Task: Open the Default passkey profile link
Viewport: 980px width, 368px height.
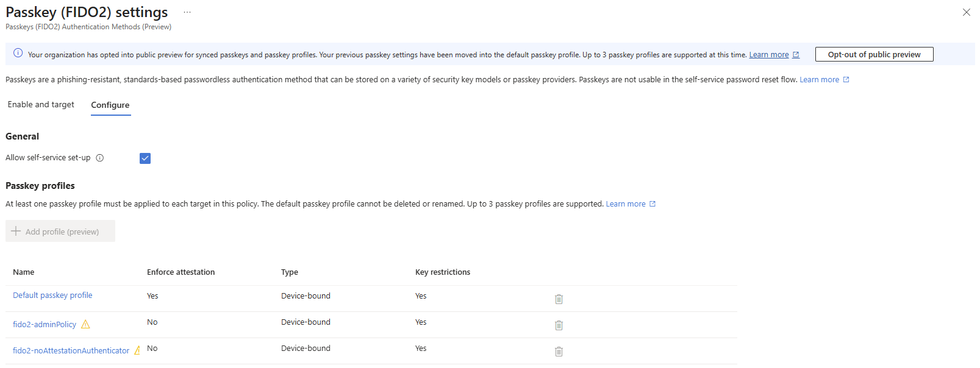Action: point(52,295)
